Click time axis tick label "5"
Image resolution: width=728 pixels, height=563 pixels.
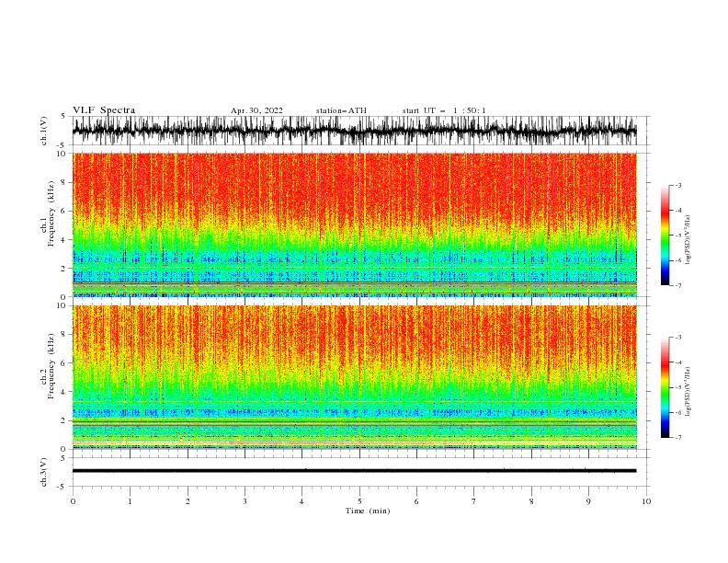pos(359,501)
